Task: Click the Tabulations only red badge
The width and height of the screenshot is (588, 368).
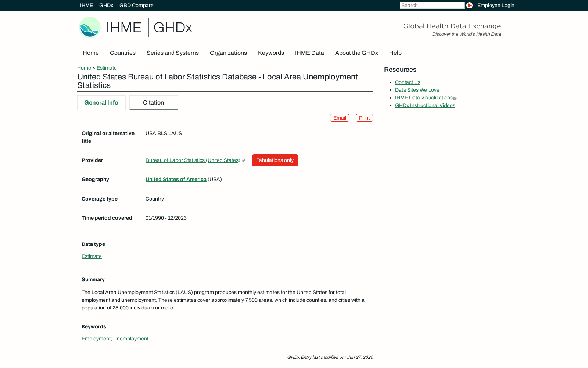Action: (275, 160)
